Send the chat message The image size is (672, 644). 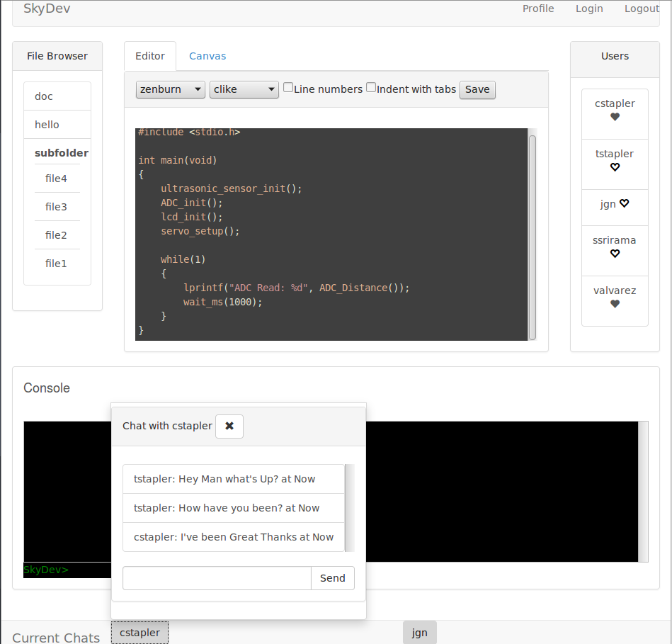(332, 578)
